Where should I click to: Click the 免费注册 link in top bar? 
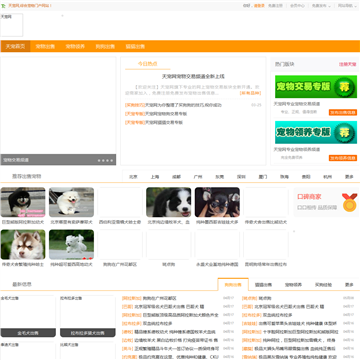pyautogui.click(x=275, y=6)
